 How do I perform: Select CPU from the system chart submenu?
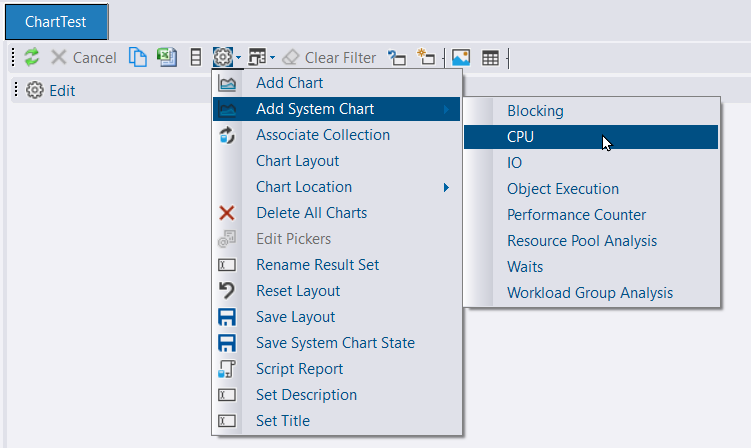520,137
